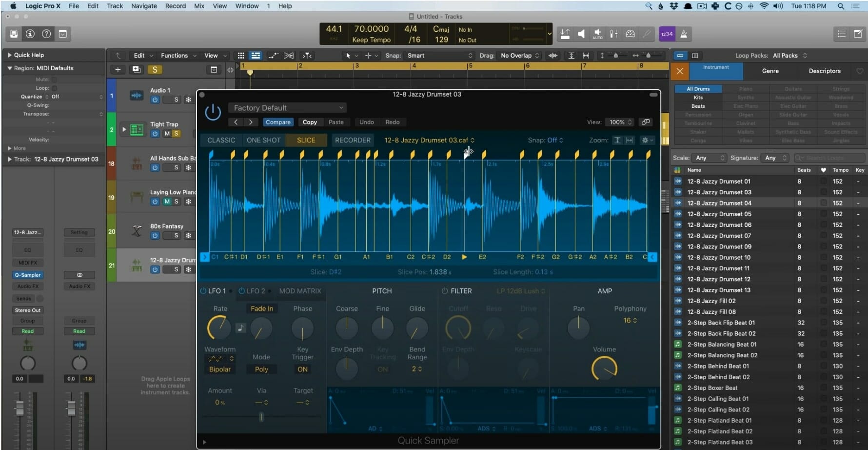The height and width of the screenshot is (450, 868).
Task: Click the Quick Sampler power button icon
Action: coord(213,112)
